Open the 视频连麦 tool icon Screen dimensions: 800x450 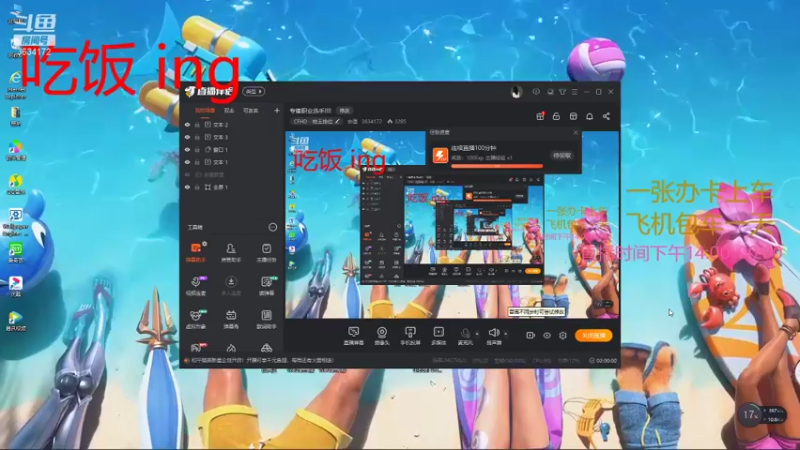[196, 286]
